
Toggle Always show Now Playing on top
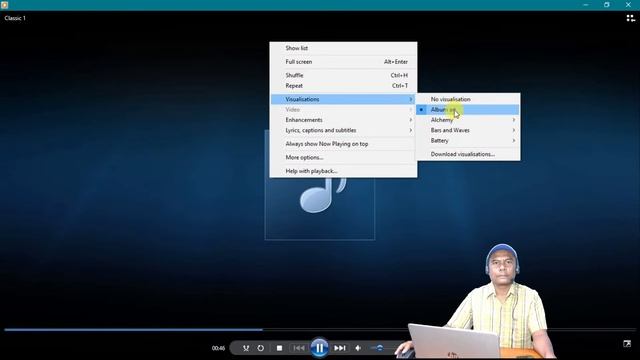pos(343,144)
